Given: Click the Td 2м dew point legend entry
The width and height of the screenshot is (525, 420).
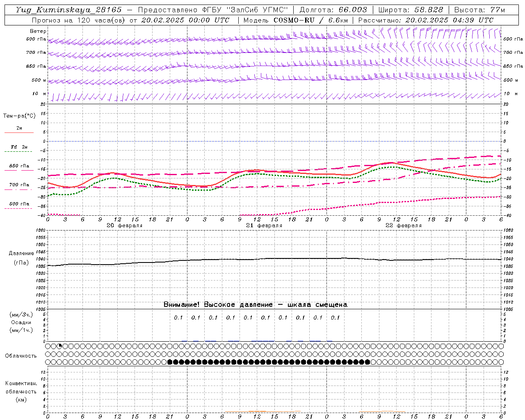Looking at the screenshot, I should coord(19,147).
